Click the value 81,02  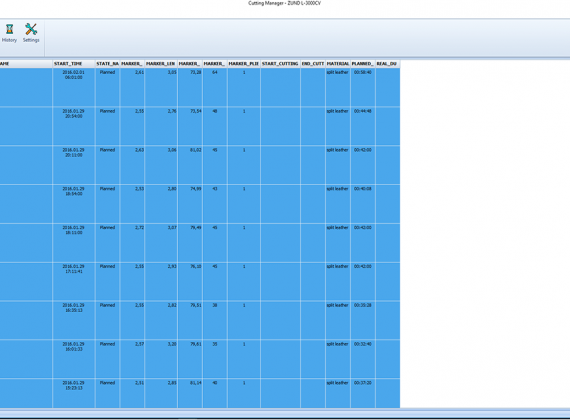(x=196, y=150)
